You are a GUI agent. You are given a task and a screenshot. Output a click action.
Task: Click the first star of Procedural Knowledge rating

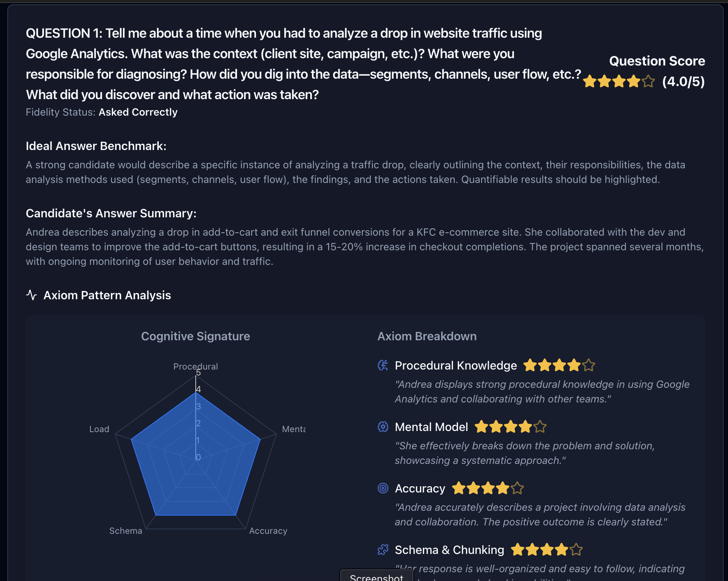(x=530, y=365)
